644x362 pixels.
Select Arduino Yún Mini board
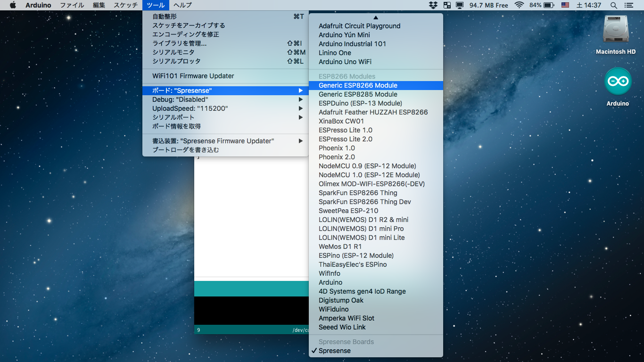coord(376,35)
